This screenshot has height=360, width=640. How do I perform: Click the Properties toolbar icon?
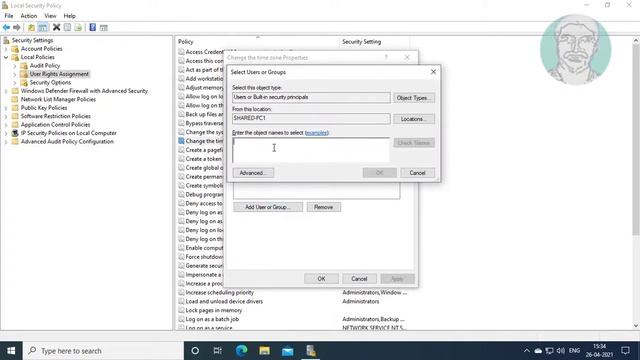click(67, 27)
